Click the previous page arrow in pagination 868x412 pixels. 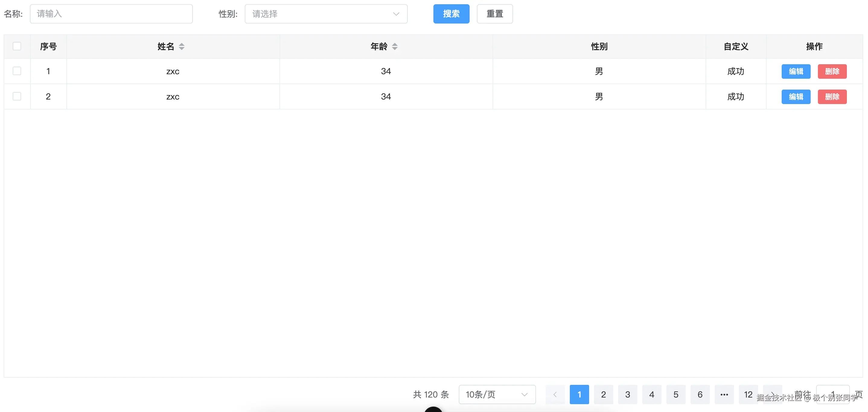555,395
